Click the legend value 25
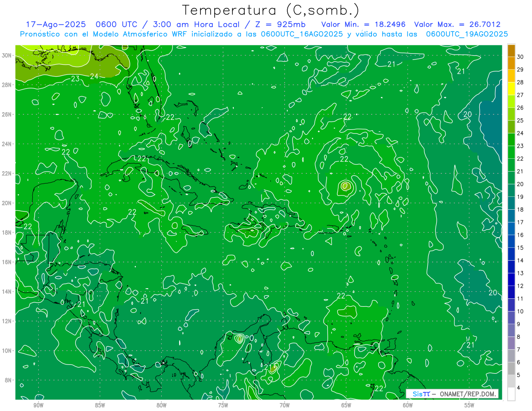This screenshot has height=411, width=532. pyautogui.click(x=520, y=121)
